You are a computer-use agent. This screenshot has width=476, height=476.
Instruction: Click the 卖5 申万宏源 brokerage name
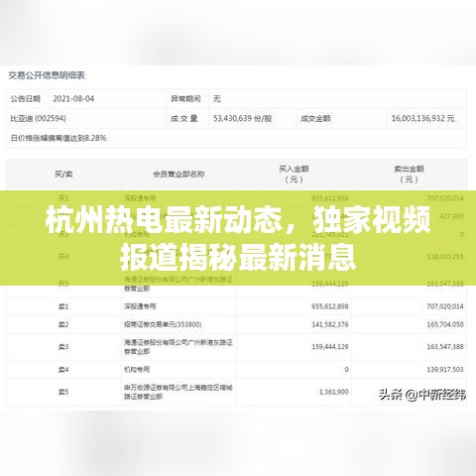178,392
